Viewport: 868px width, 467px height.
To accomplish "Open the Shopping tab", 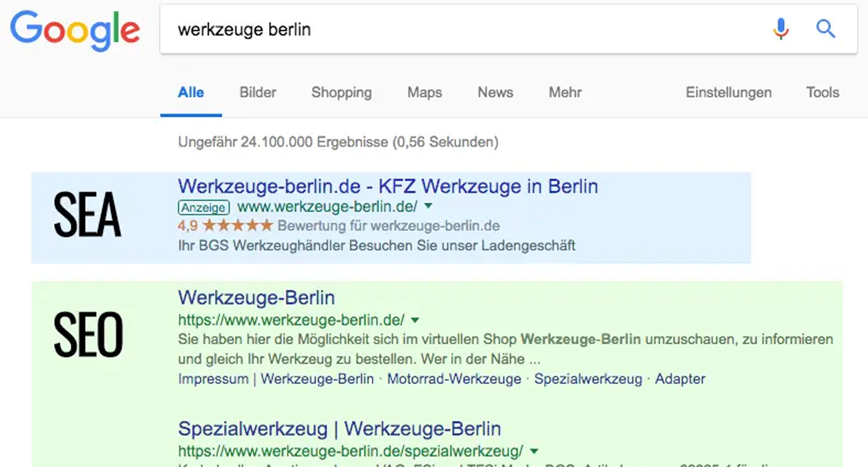I will [341, 93].
